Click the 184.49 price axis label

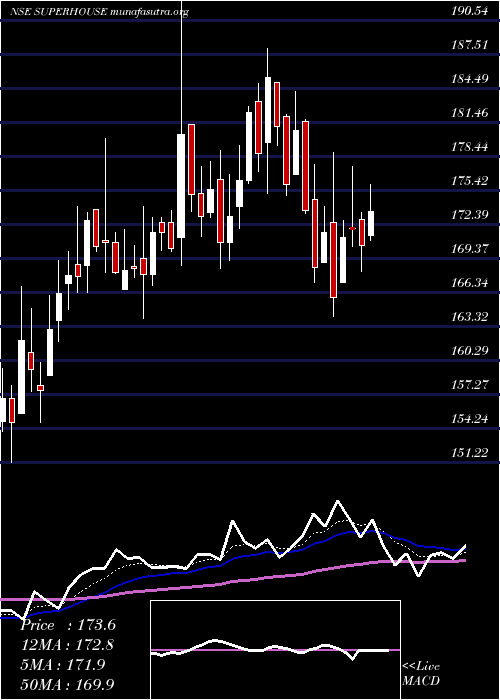click(x=469, y=80)
